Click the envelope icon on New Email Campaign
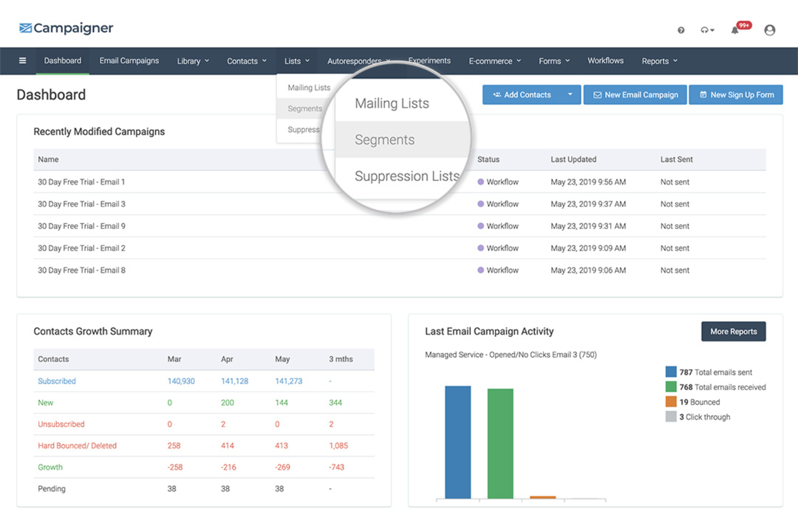 point(597,94)
